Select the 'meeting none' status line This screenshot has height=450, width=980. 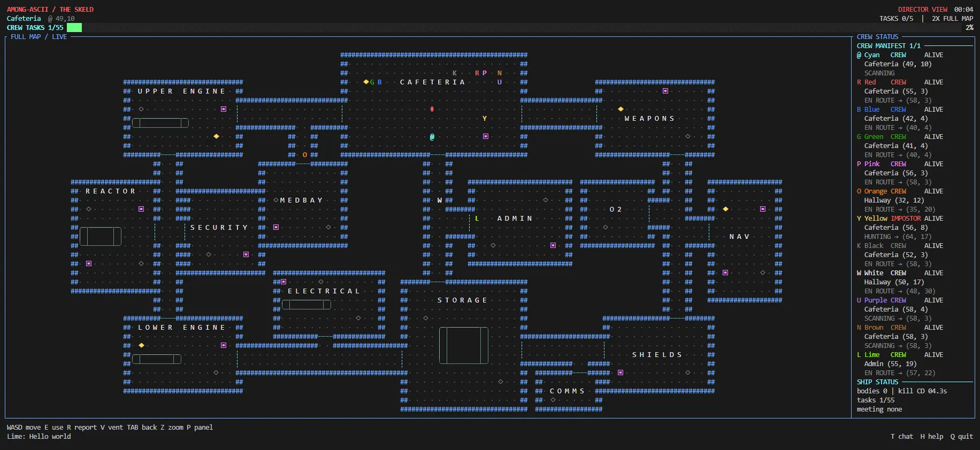pyautogui.click(x=879, y=409)
